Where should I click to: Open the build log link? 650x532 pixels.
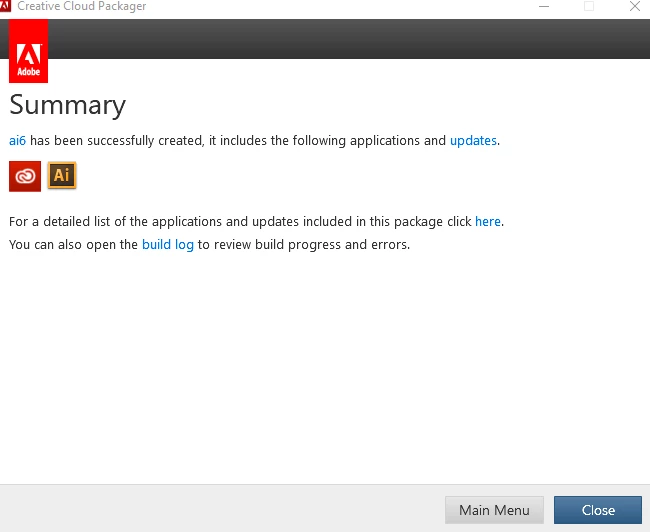[168, 245]
